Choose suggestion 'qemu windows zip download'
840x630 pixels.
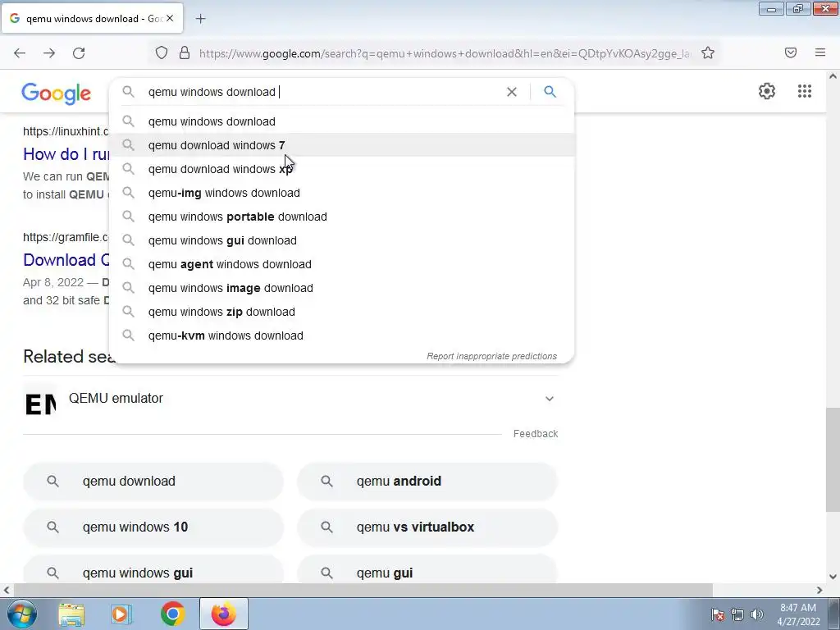tap(342, 312)
